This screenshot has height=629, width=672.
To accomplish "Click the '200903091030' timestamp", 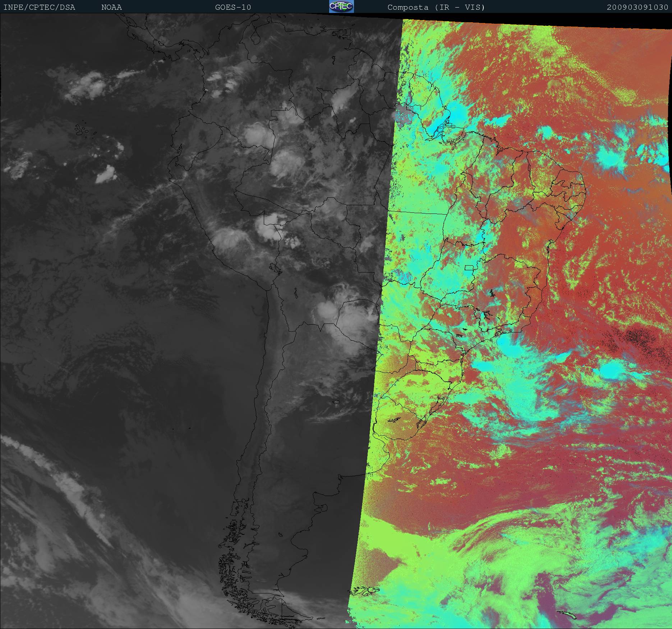I will click(638, 8).
